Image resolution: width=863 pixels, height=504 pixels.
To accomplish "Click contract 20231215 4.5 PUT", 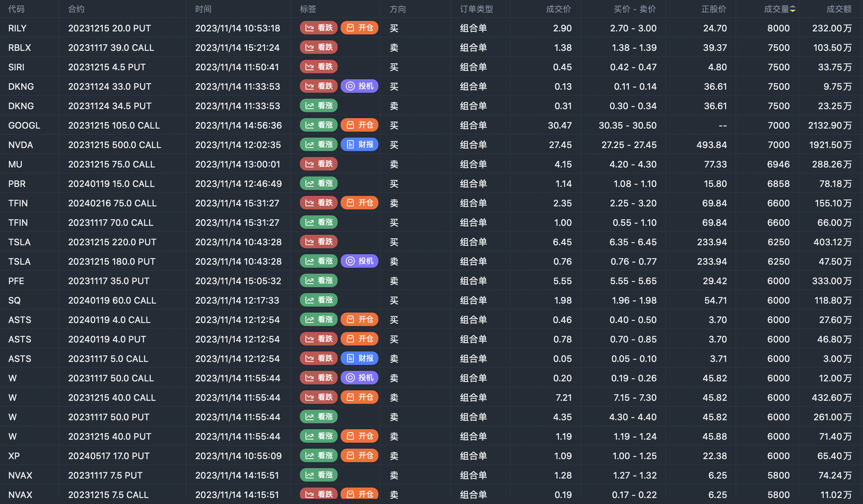I will 107,67.
